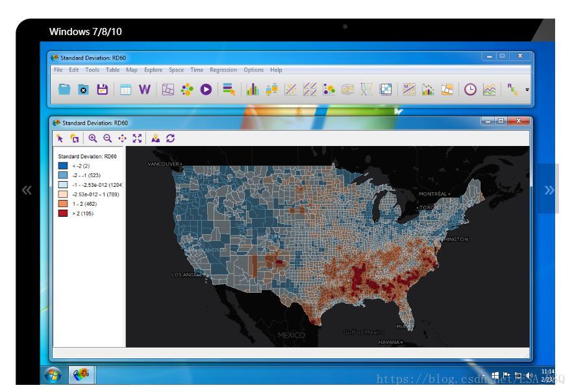Open the averages chart line icon
The width and height of the screenshot is (572, 392).
click(489, 89)
